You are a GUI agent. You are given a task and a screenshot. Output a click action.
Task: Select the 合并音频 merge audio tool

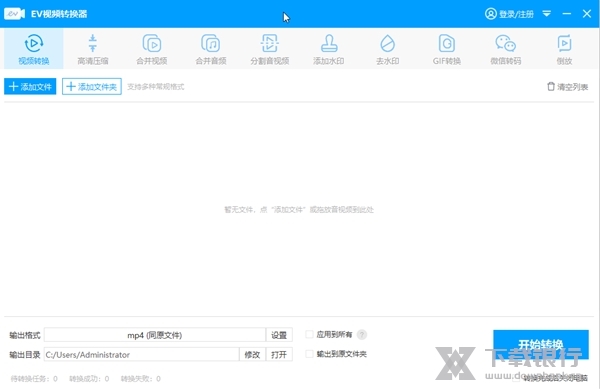click(x=210, y=49)
